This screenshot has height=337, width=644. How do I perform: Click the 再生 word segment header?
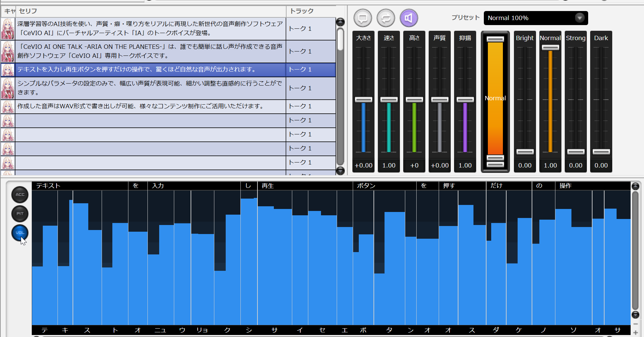point(305,186)
